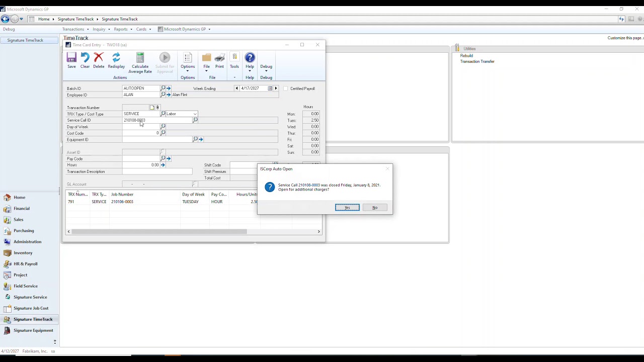Click the horizontal scrollbar in the transaction list

(159, 231)
